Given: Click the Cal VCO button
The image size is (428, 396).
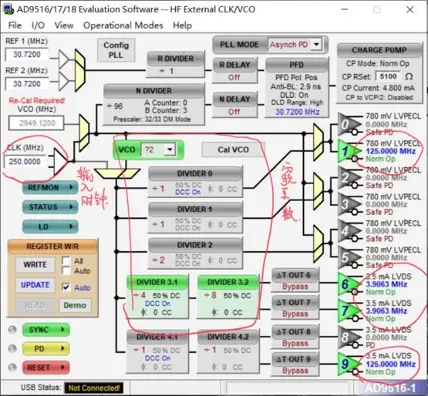Looking at the screenshot, I should coord(233,150).
